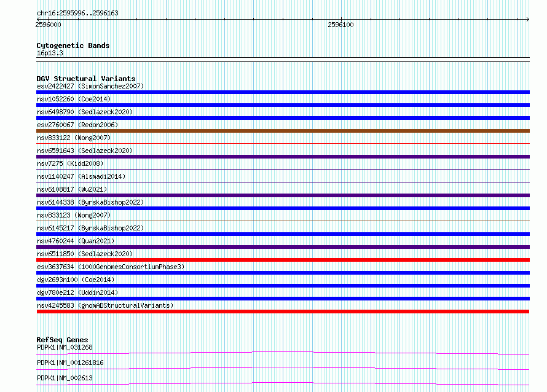Viewport: 547px width, 392px height.
Task: Click the magenta line under PDPK1|NM_031268
Action: (283, 353)
